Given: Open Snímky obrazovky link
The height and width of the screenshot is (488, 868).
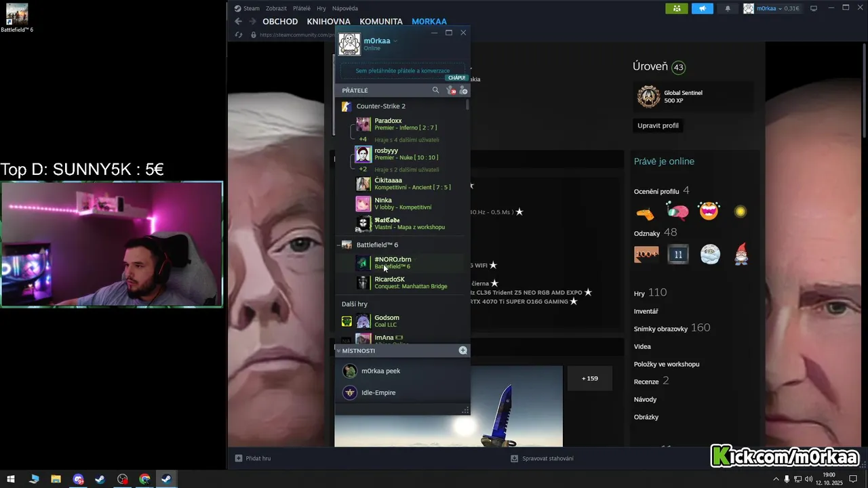Looking at the screenshot, I should (x=661, y=329).
